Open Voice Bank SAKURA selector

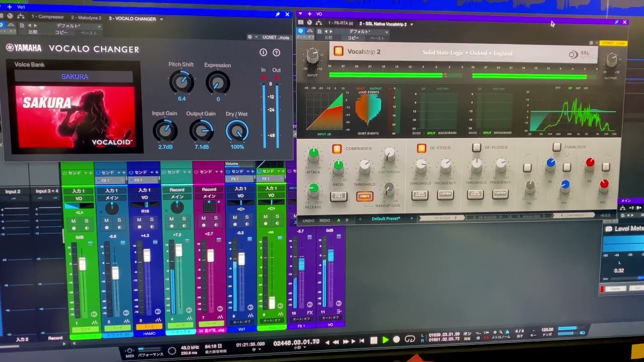click(74, 76)
